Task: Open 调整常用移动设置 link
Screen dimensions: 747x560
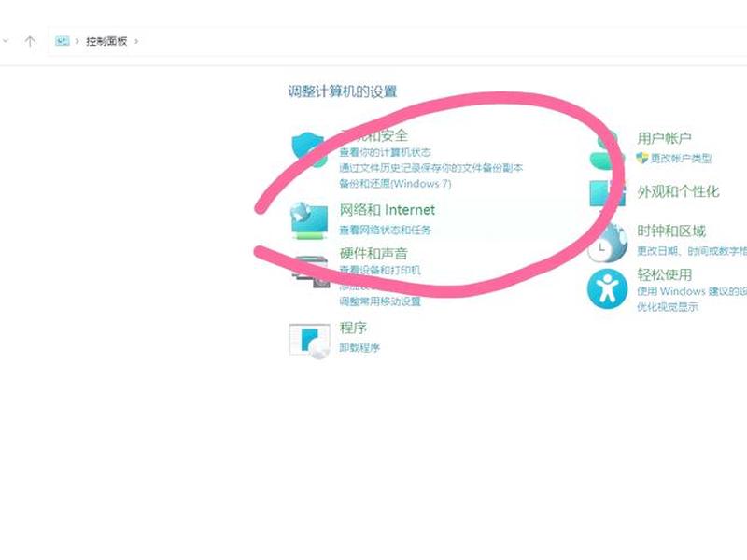Action: pyautogui.click(x=380, y=301)
